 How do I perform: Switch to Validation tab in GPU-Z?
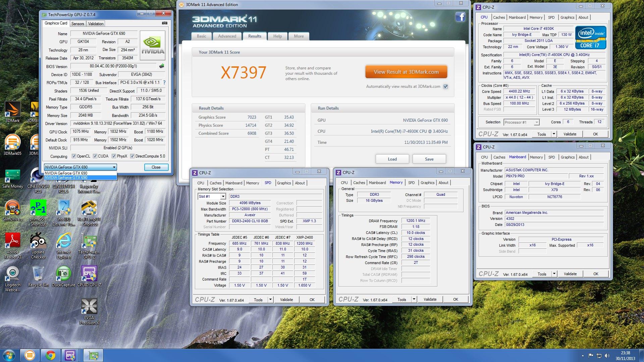point(96,24)
